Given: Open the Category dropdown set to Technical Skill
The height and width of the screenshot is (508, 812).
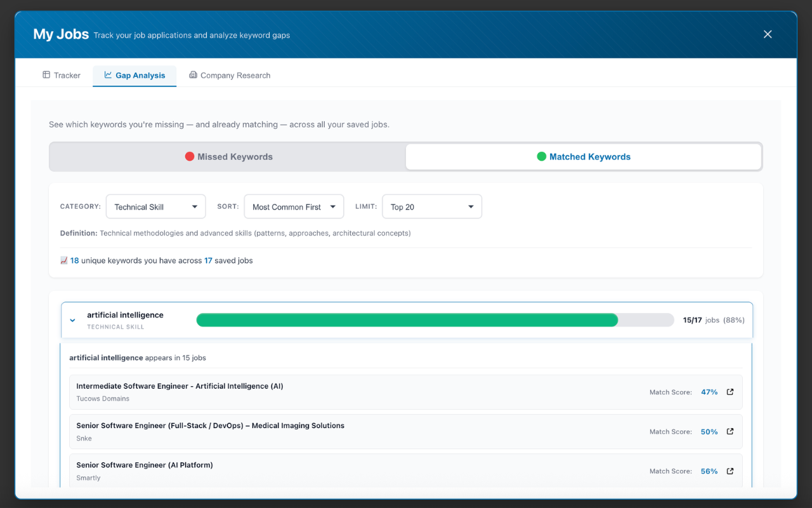Looking at the screenshot, I should 156,207.
